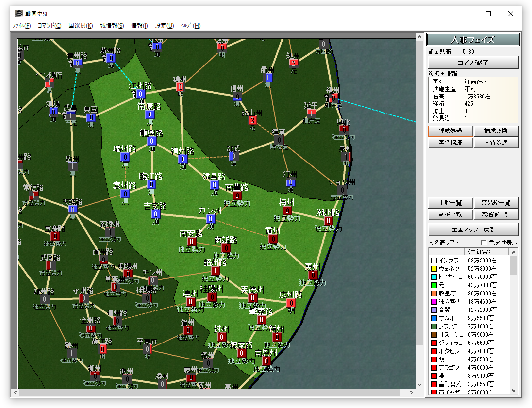Click the 天臨路 castle marker
532x408 pixels.
click(x=72, y=210)
